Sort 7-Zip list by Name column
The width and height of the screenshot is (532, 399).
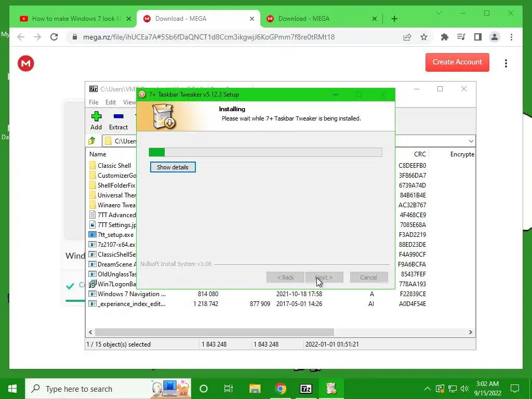coord(98,154)
